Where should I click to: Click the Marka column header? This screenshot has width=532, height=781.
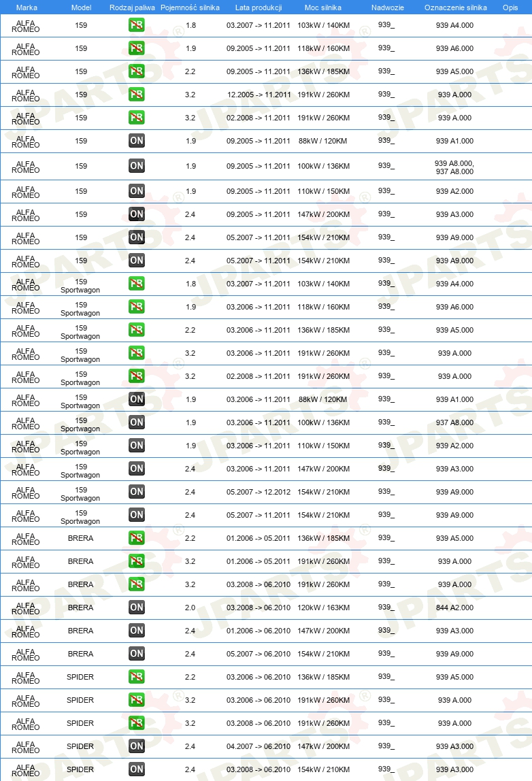[27, 7]
